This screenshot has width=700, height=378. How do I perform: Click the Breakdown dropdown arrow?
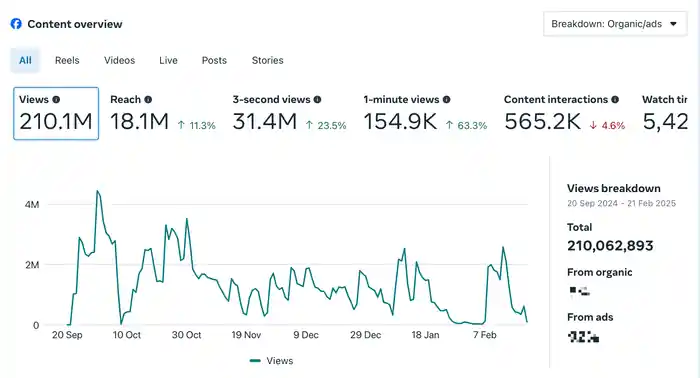tap(673, 24)
